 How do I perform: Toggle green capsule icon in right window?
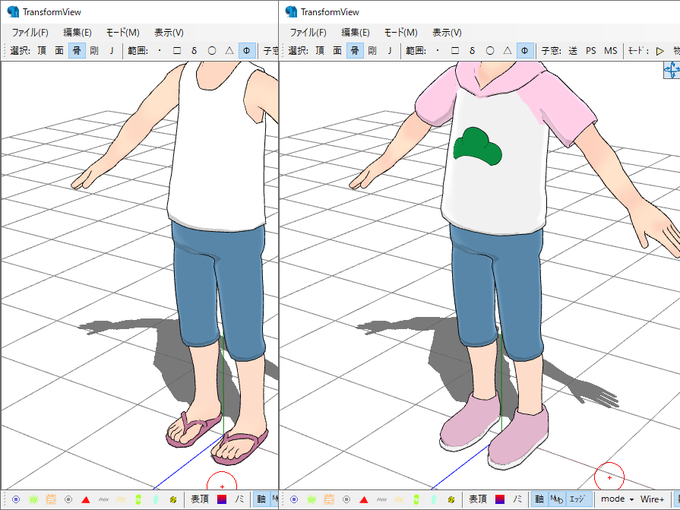tap(416, 500)
